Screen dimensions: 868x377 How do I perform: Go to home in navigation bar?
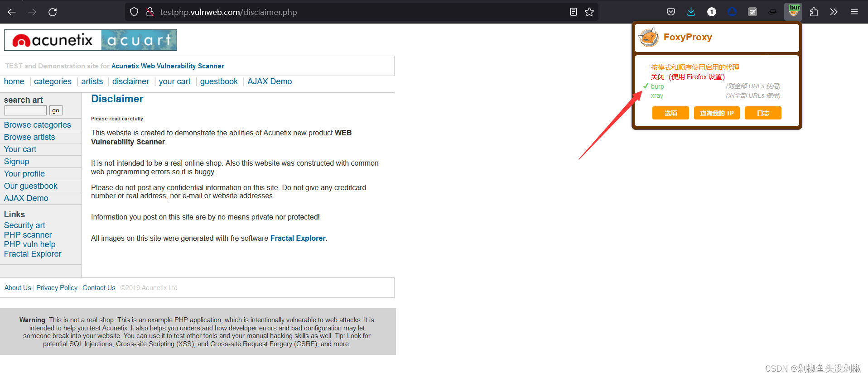(14, 81)
